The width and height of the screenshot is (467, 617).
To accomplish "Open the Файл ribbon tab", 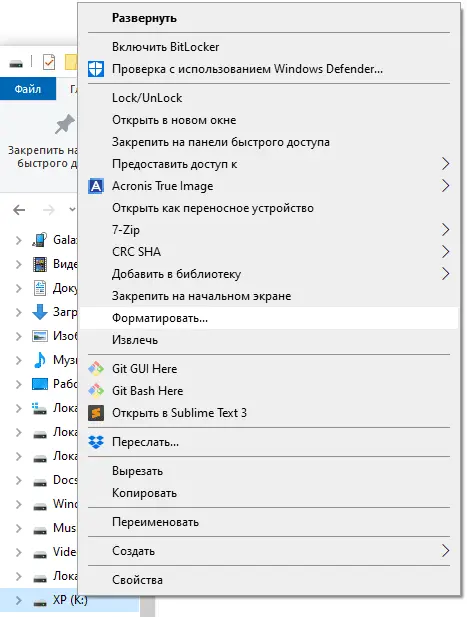I will [28, 89].
